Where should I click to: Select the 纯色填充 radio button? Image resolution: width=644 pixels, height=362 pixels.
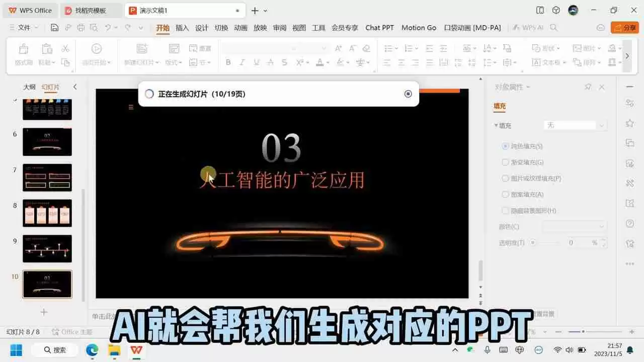point(505,146)
